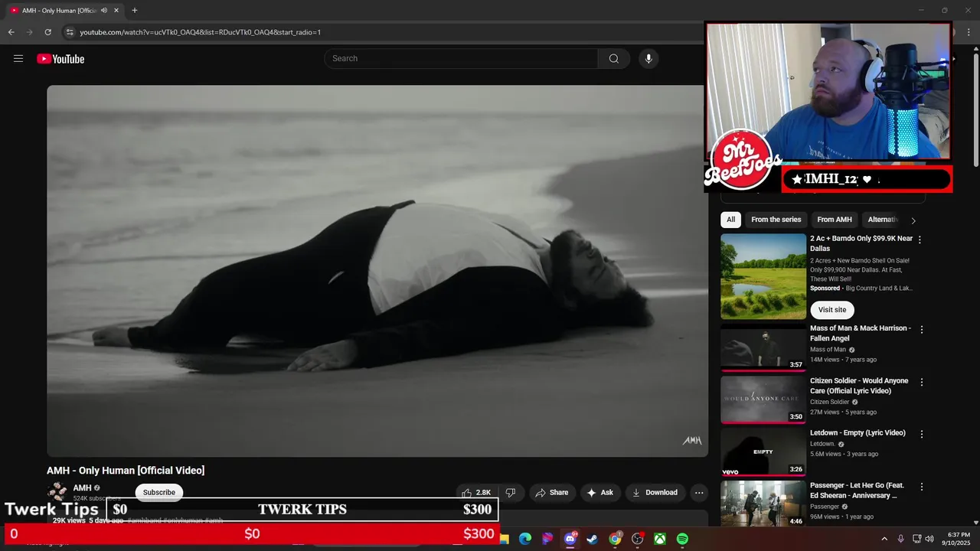Viewport: 980px width, 551px height.
Task: Select the Alternative chip
Action: coord(883,220)
